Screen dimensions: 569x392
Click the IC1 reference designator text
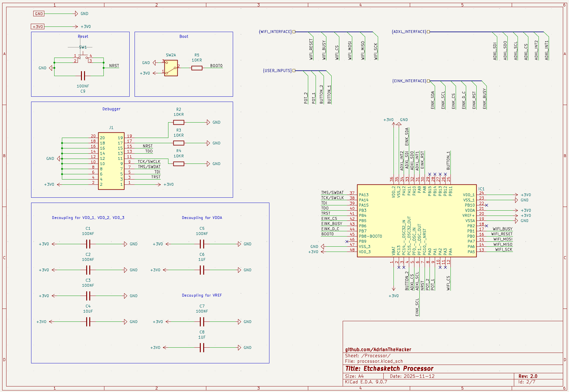(x=481, y=189)
